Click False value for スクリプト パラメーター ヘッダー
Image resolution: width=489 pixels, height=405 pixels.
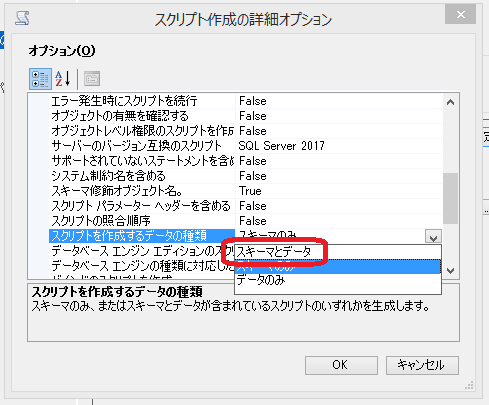point(339,206)
